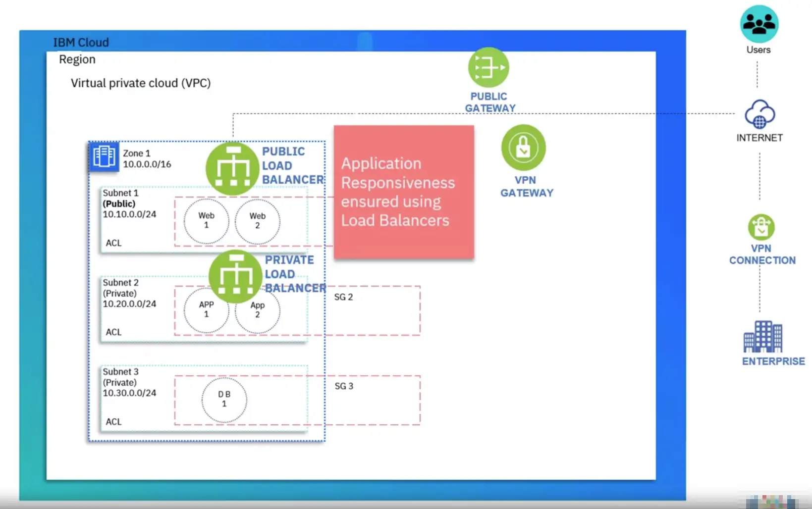812x509 pixels.
Task: Select the DB 1 database circle
Action: pos(224,399)
